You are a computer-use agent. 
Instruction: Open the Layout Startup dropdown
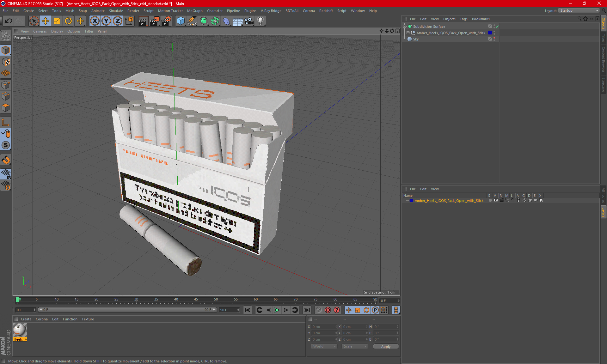pos(579,10)
